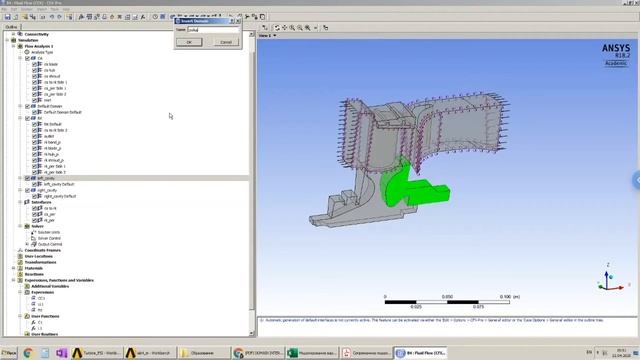Switch to the Excel taskbar window

pos(312,353)
